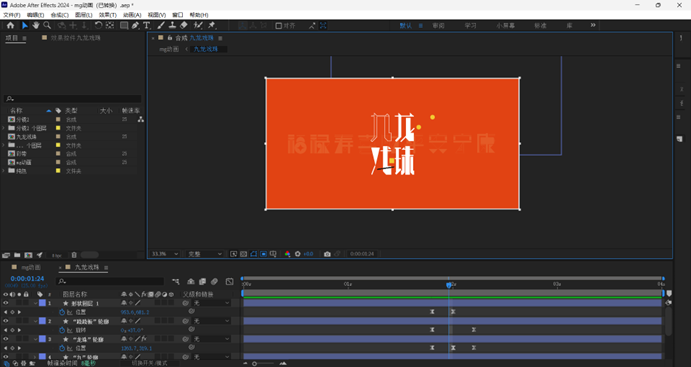Select the Rotation tool
This screenshot has height=367, width=691.
99,26
